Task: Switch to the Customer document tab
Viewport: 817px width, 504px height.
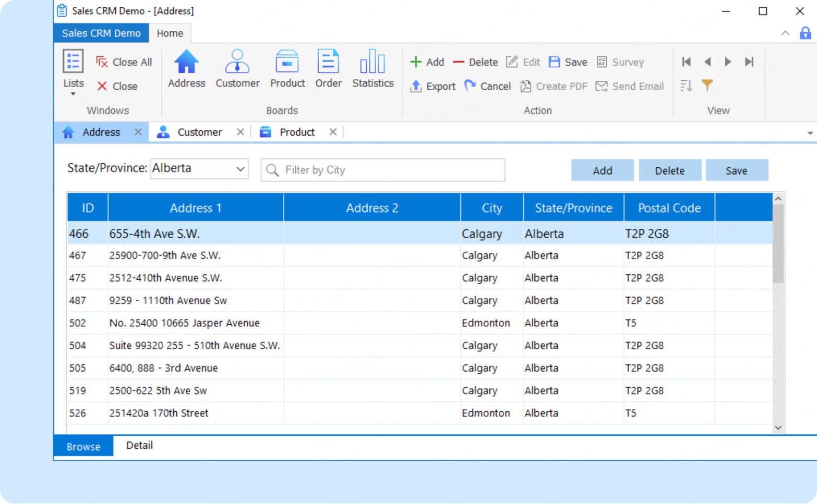Action: tap(199, 132)
